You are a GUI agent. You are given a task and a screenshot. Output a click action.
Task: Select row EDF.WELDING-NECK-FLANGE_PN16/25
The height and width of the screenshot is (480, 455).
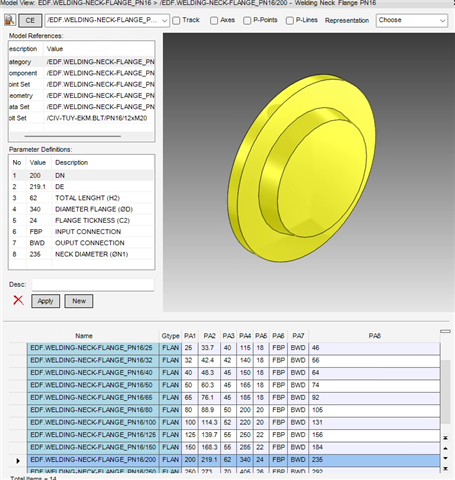(233, 348)
